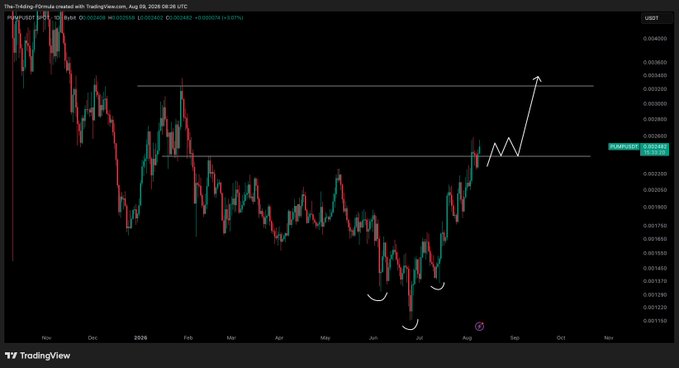Click the 0.001290 price axis label
Image resolution: width=679 pixels, height=368 pixels.
[655, 295]
